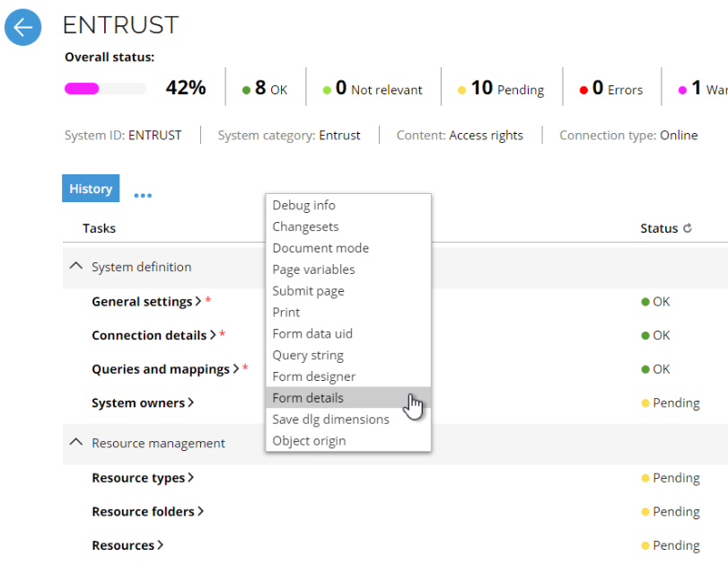Viewport: 728px width, 566px height.
Task: Open Resource types task
Action: pos(143,478)
